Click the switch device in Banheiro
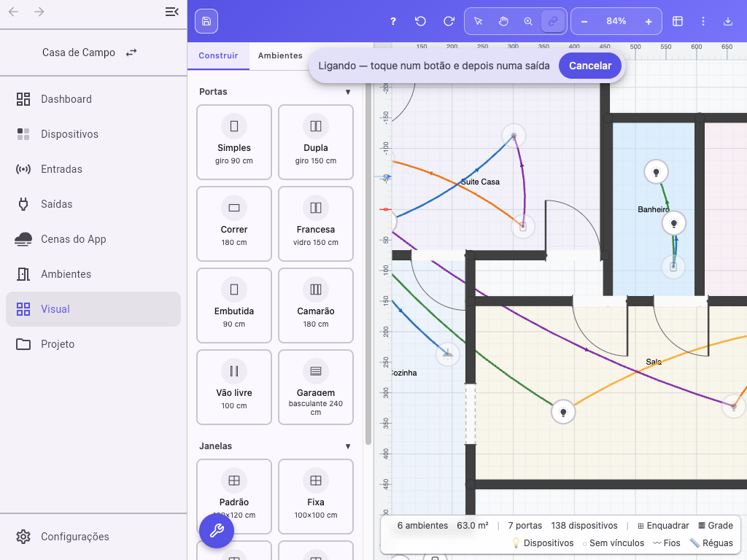The image size is (747, 560). 673,267
